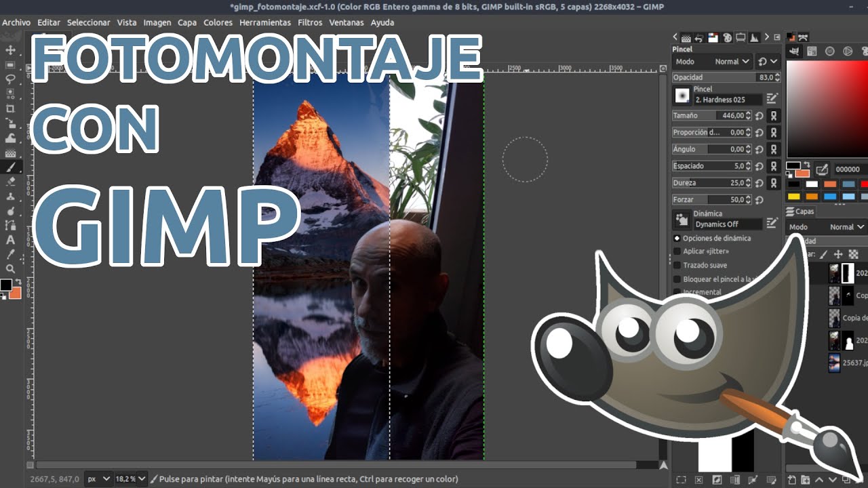Image resolution: width=868 pixels, height=488 pixels.
Task: Reset Tamaño to brush default
Action: 759,115
